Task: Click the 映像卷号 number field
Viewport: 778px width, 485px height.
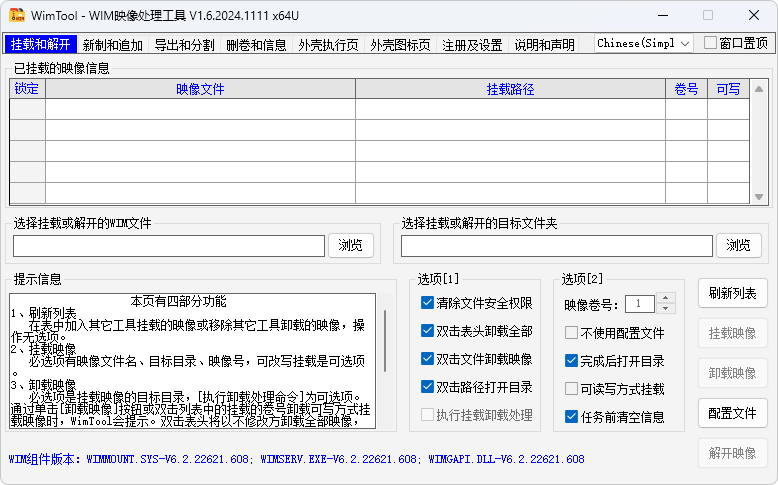Action: click(640, 303)
